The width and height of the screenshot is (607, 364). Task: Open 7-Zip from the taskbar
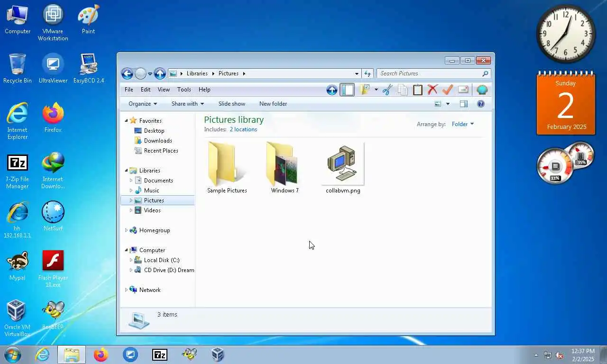160,355
